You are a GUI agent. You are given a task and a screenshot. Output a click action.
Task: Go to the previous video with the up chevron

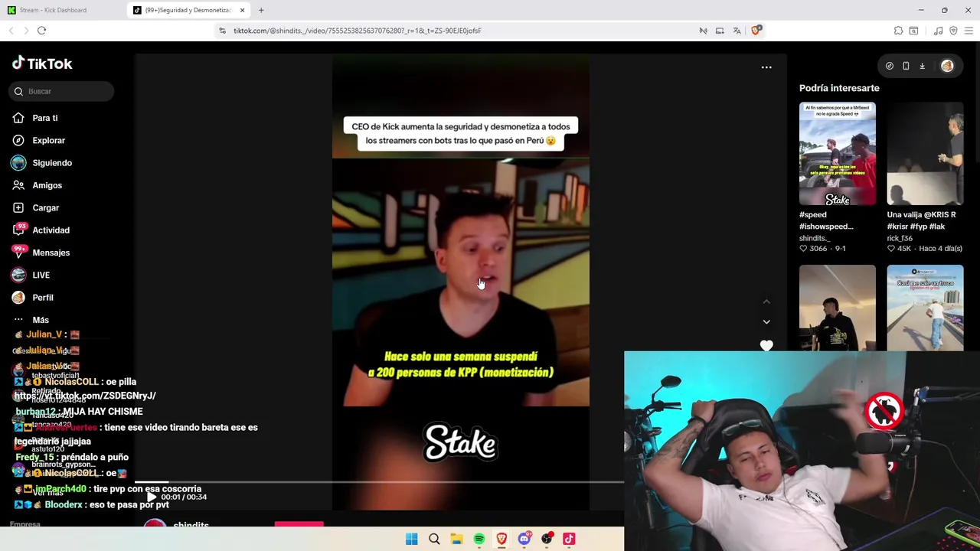click(x=766, y=302)
